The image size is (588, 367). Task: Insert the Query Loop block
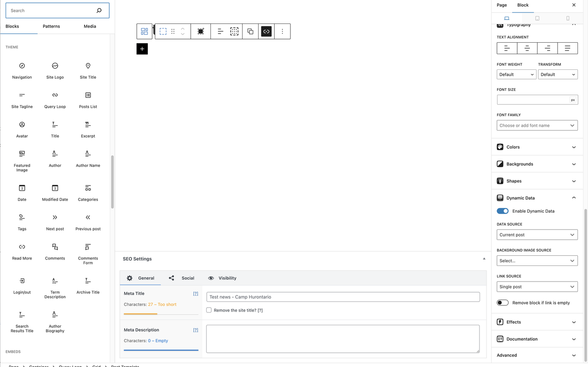pyautogui.click(x=55, y=100)
